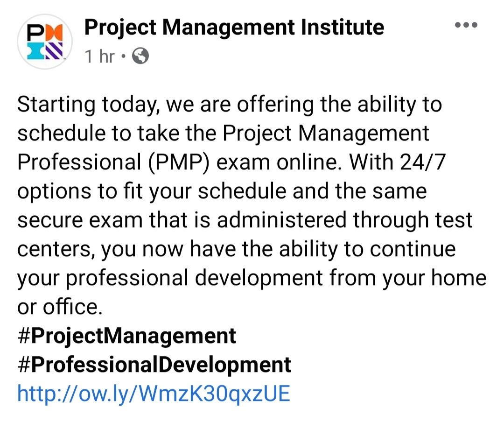Tap the purple striped square in PMI logo
The image size is (504, 422).
point(53,51)
